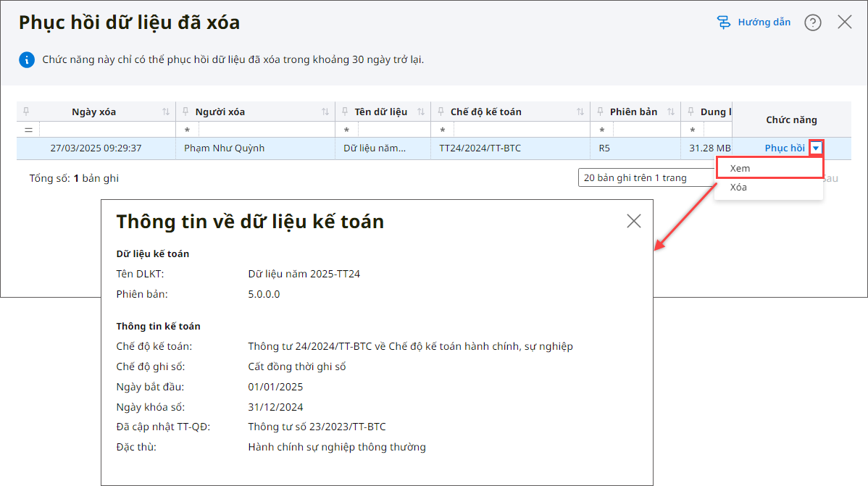The image size is (868, 486).
Task: Focus the Ngày xóa filter input
Action: (x=107, y=130)
